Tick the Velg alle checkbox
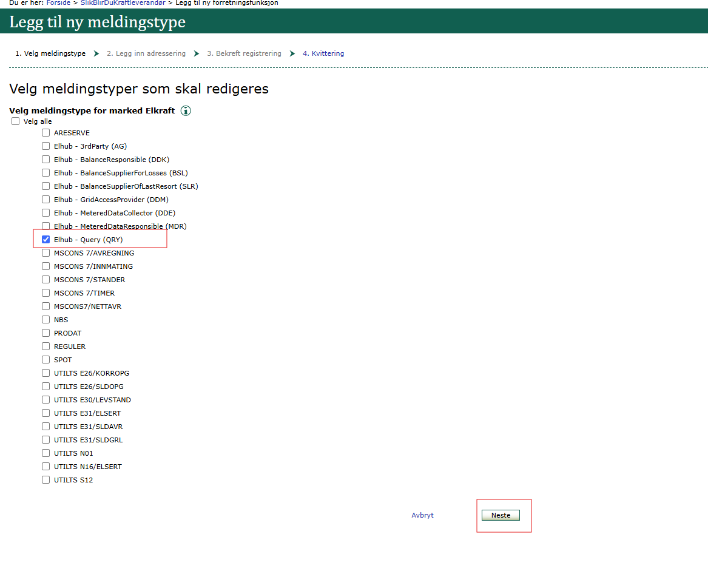The height and width of the screenshot is (588, 708). click(x=15, y=121)
